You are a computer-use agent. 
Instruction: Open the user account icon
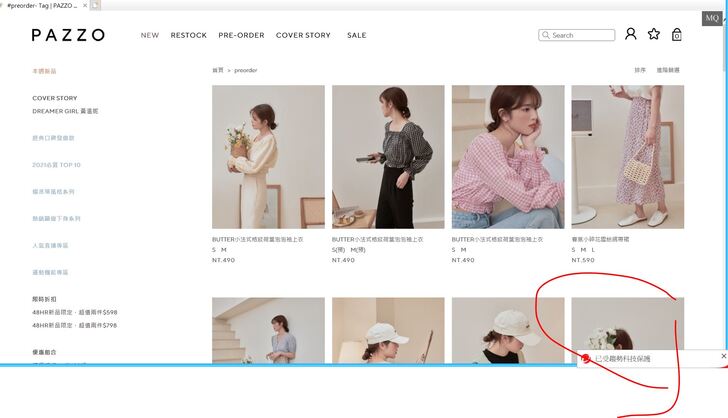coord(630,34)
